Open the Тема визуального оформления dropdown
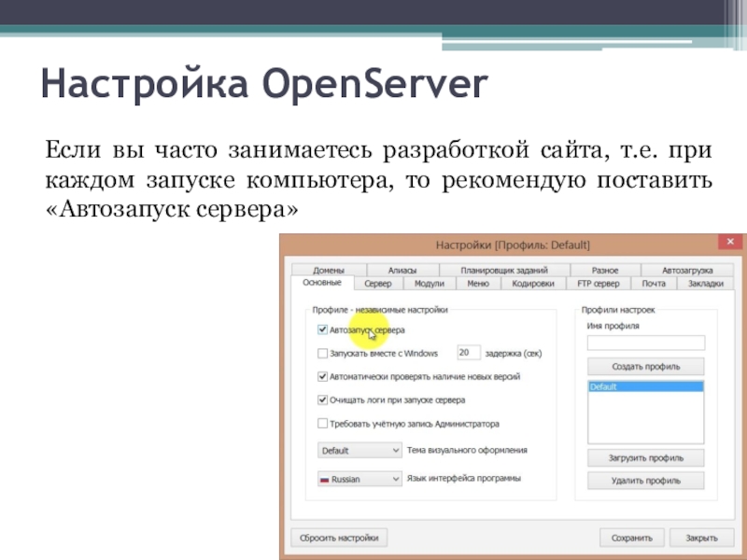Screen dimensions: 747x560 (359, 451)
